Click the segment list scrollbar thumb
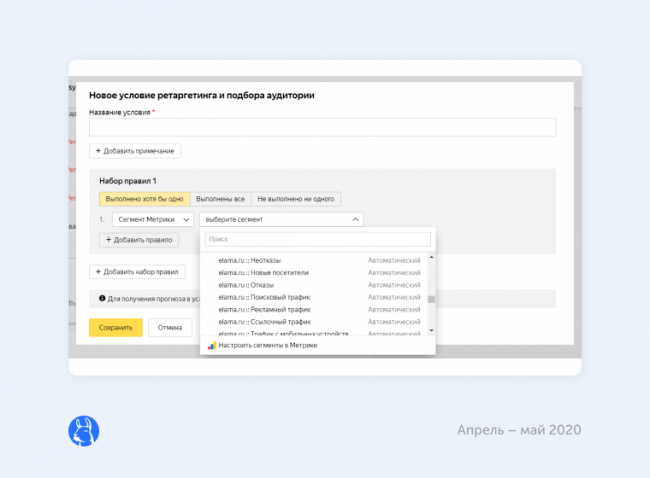Viewport: 650px width, 478px height. tap(431, 299)
